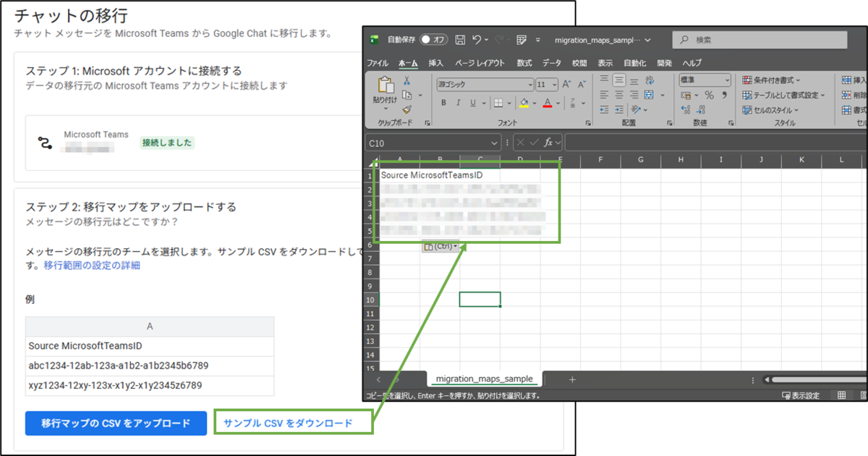
Task: Click the cell Borders icon
Action: pos(498,103)
